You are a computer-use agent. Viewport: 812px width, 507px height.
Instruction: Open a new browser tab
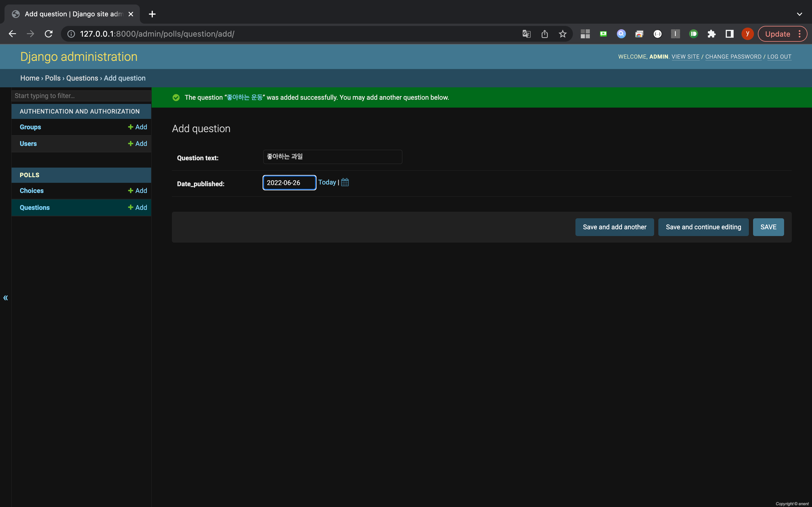coord(152,14)
